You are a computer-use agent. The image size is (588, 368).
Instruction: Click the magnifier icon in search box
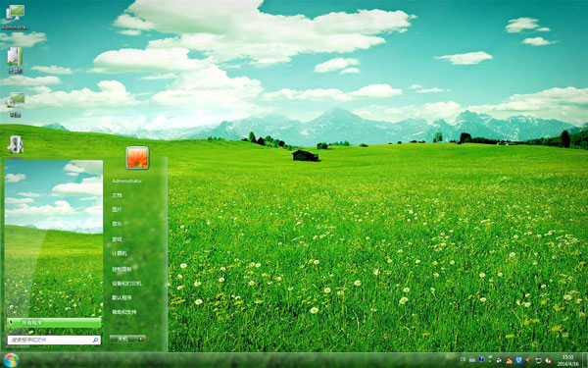point(95,340)
